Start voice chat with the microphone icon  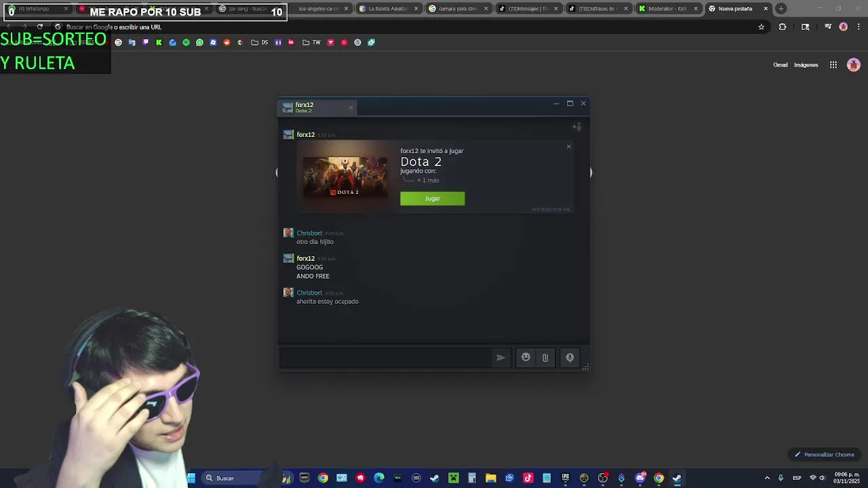click(x=570, y=358)
